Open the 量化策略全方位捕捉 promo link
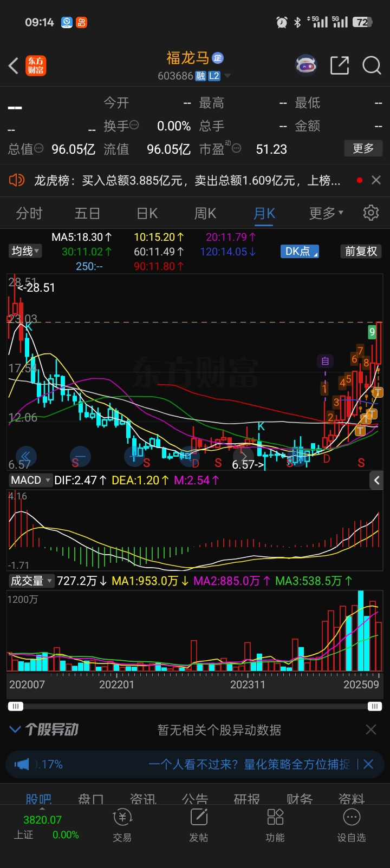390x868 pixels. tap(250, 764)
